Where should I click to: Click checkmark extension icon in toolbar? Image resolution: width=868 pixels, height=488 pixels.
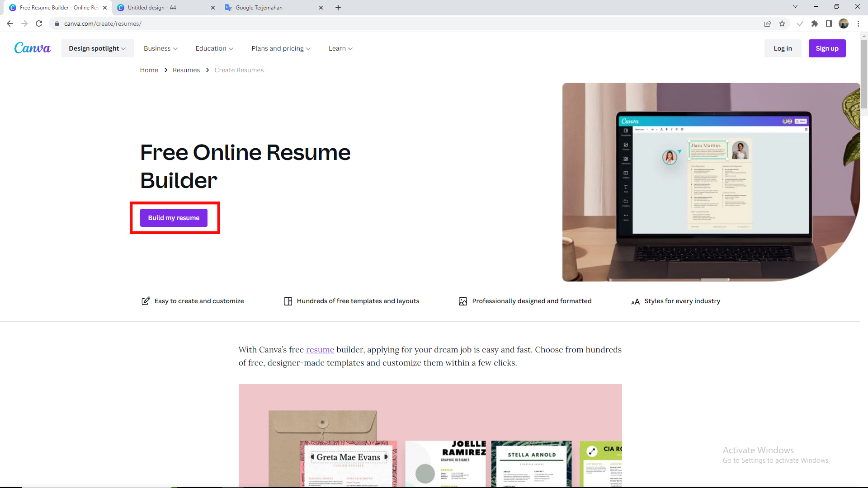point(800,23)
